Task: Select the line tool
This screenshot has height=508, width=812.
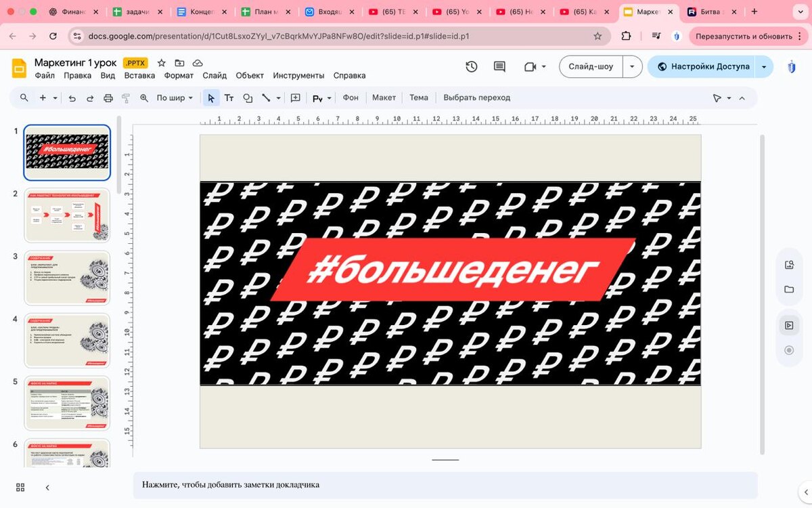Action: coord(267,98)
